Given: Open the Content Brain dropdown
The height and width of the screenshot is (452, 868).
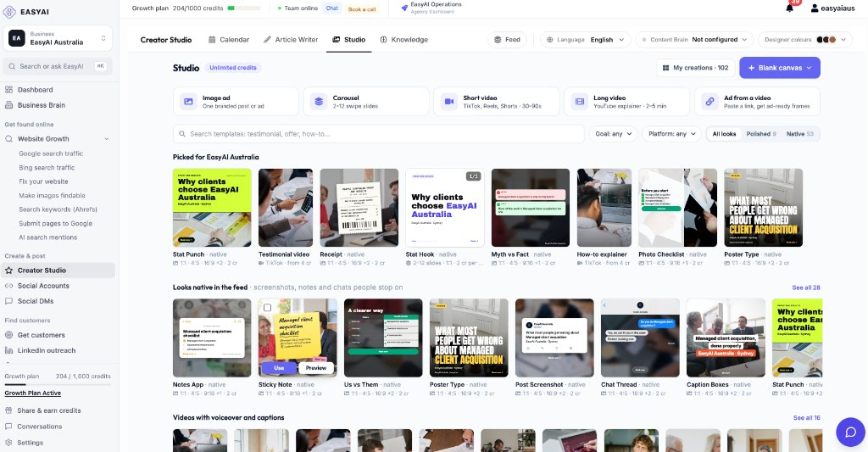Looking at the screenshot, I should (x=695, y=40).
